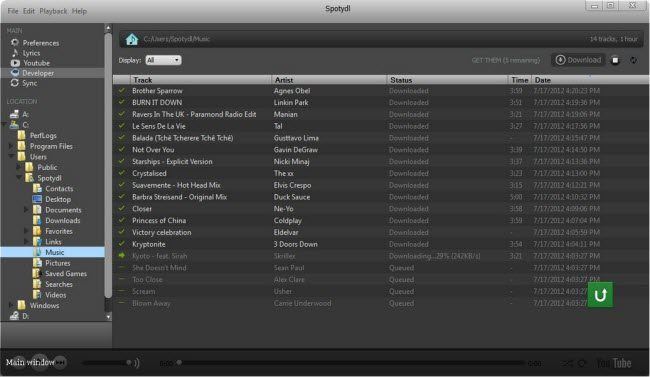
Task: Click the playback seek bar
Action: [x=350, y=363]
